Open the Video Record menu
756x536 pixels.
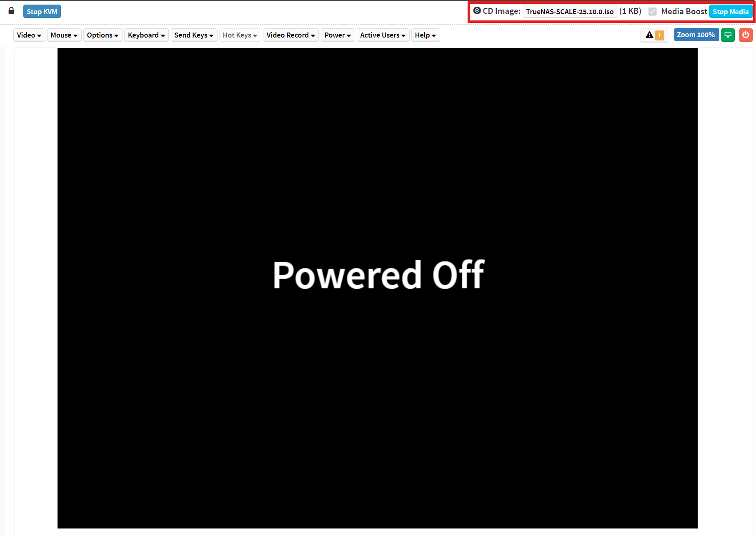click(290, 35)
